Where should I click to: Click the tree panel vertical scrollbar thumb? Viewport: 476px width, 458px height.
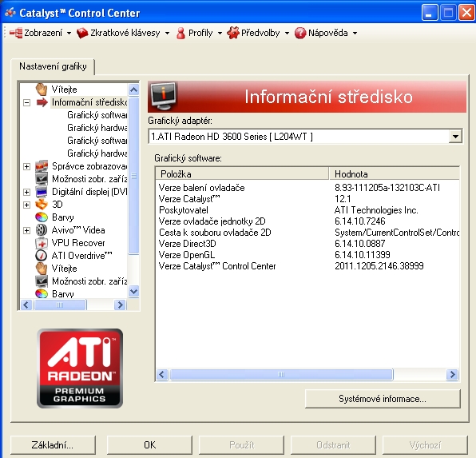tap(133, 175)
